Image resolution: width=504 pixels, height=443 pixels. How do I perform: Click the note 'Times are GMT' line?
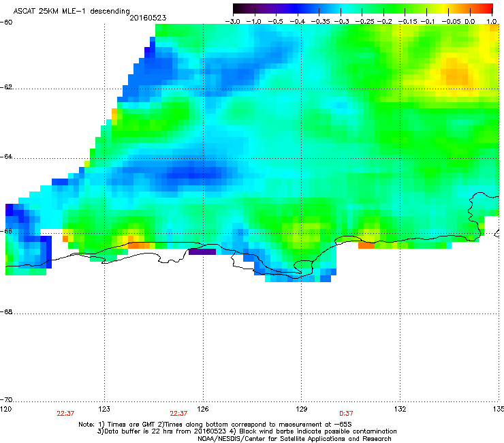(x=215, y=425)
